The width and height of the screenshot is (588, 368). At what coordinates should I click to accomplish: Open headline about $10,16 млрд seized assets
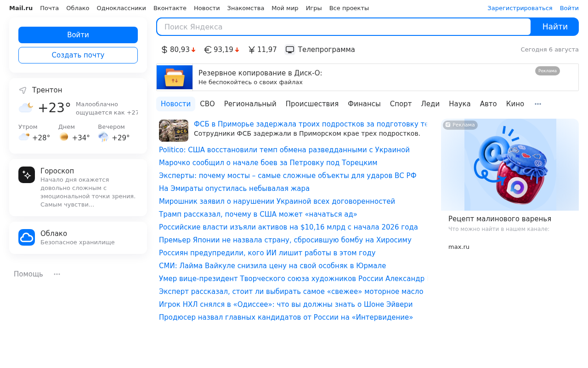[x=288, y=227]
